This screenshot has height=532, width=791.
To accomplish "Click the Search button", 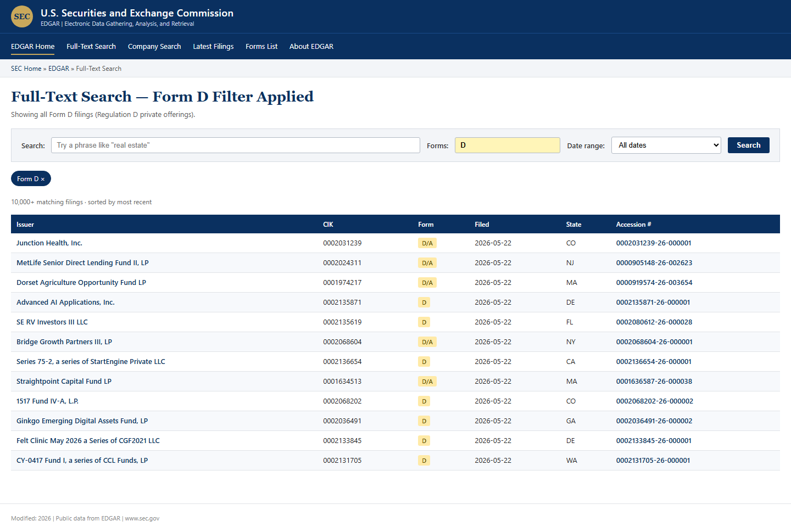I will pyautogui.click(x=748, y=145).
